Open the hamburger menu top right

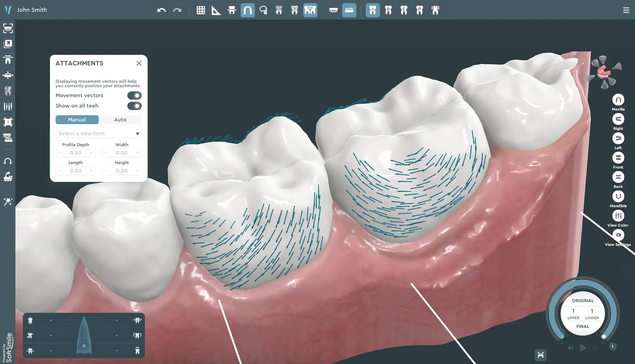coord(626,10)
